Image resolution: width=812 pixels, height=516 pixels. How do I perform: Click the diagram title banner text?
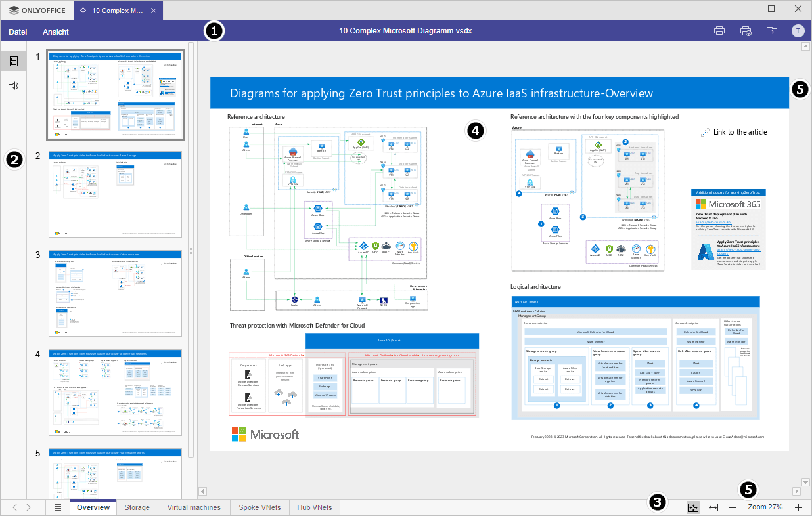click(x=440, y=93)
